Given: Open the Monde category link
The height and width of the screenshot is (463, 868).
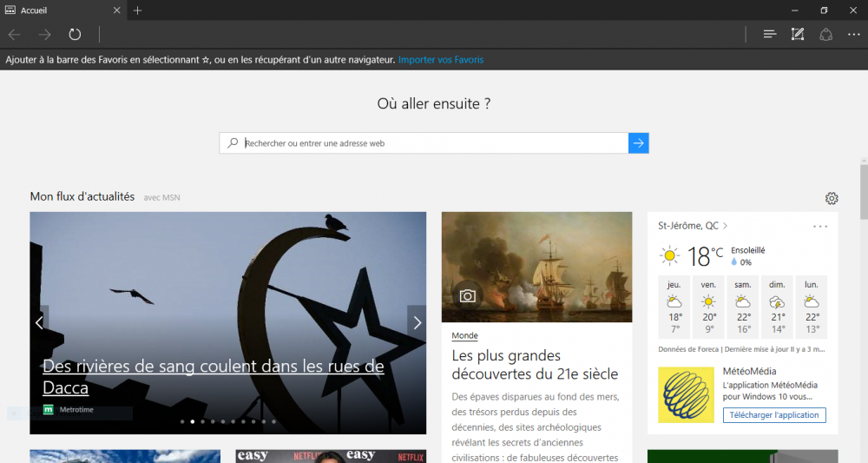Looking at the screenshot, I should 464,335.
